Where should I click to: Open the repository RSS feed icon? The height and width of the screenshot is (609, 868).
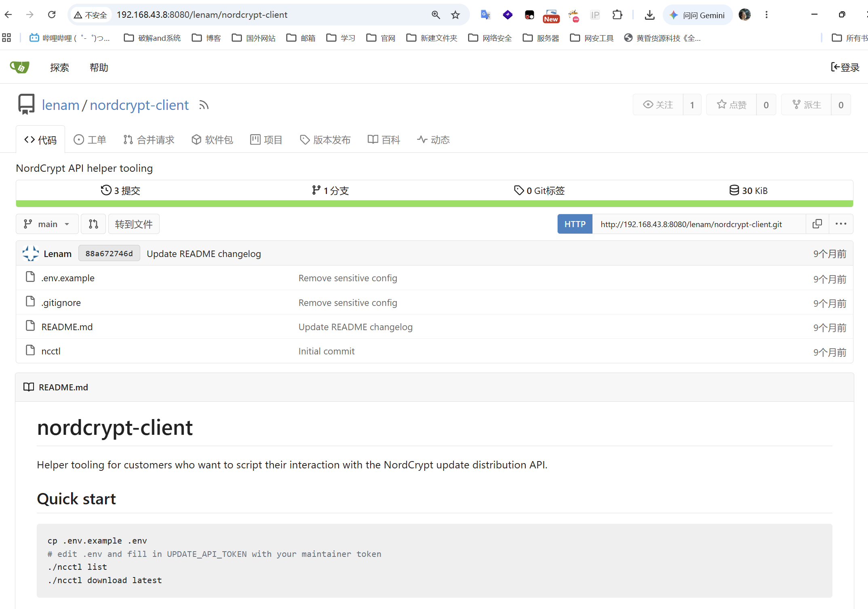point(204,105)
